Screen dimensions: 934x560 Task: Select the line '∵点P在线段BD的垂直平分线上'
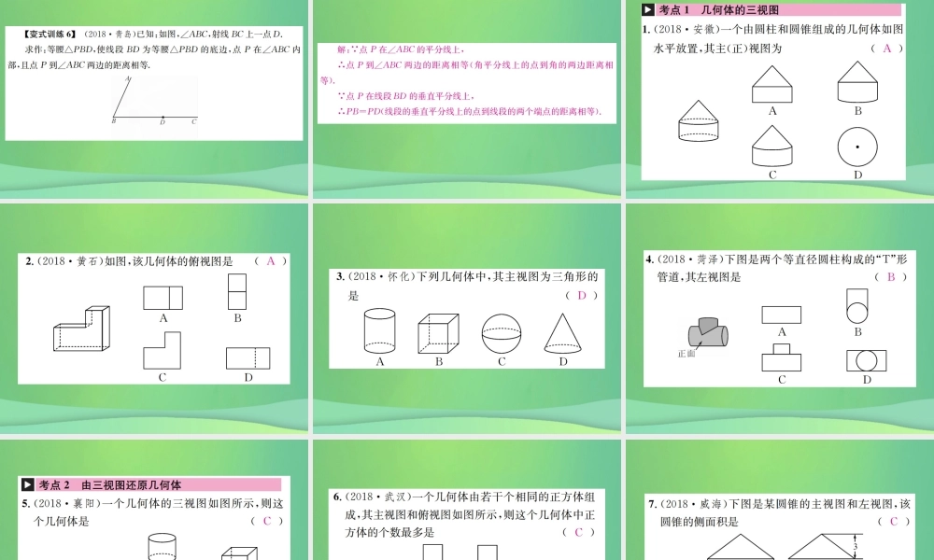405,96
